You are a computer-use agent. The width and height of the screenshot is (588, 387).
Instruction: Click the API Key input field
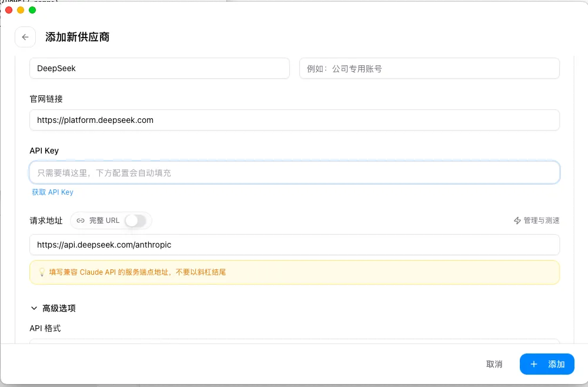point(295,172)
